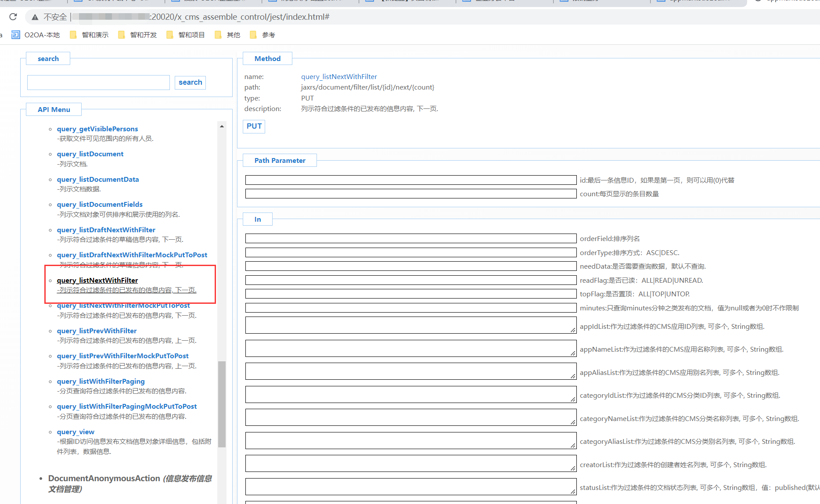Click the scroll up arrow in API menu
This screenshot has width=820, height=504.
(222, 126)
